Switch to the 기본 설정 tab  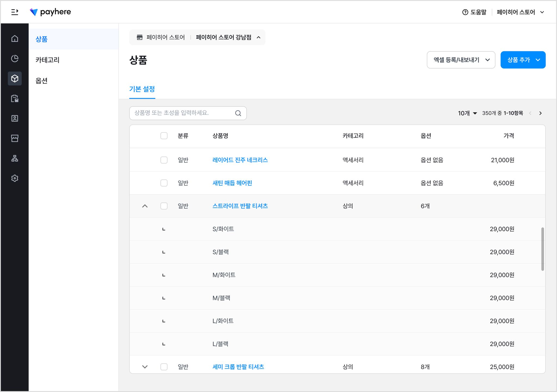click(x=142, y=89)
